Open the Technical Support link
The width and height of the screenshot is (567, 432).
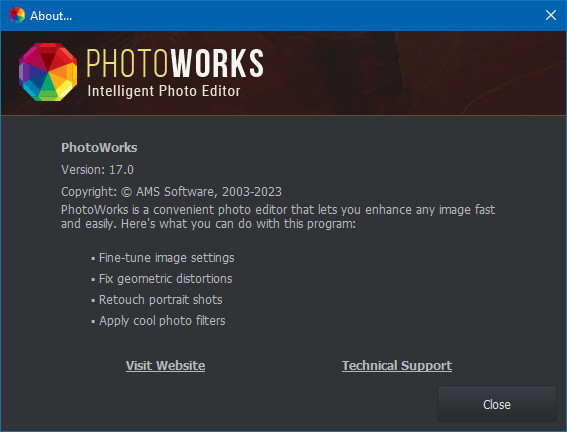click(x=397, y=365)
